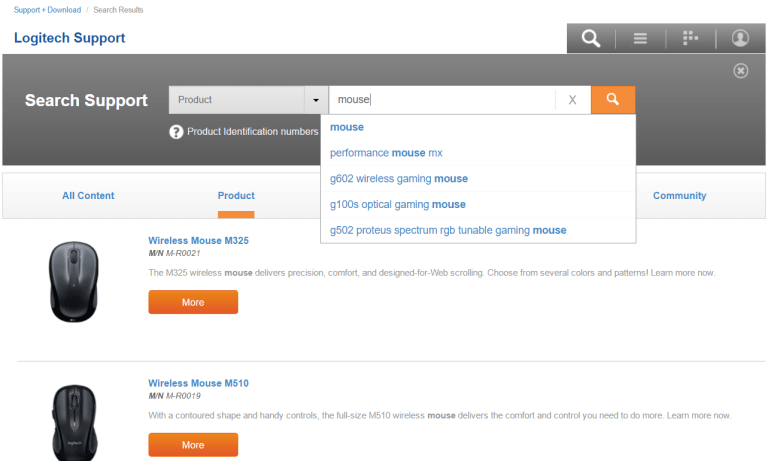Screen dimensions: 777x461
Task: Click the M510 description text
Action: click(440, 416)
